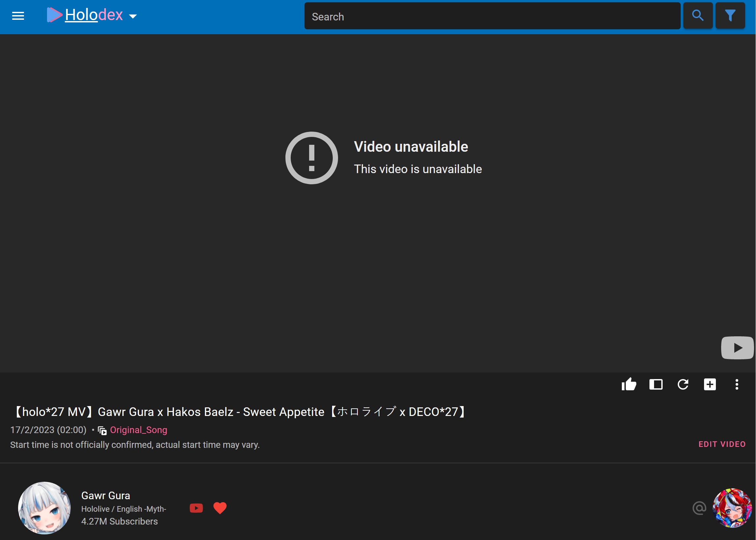Viewport: 756px width, 540px height.
Task: Open the hamburger navigation menu
Action: point(18,15)
